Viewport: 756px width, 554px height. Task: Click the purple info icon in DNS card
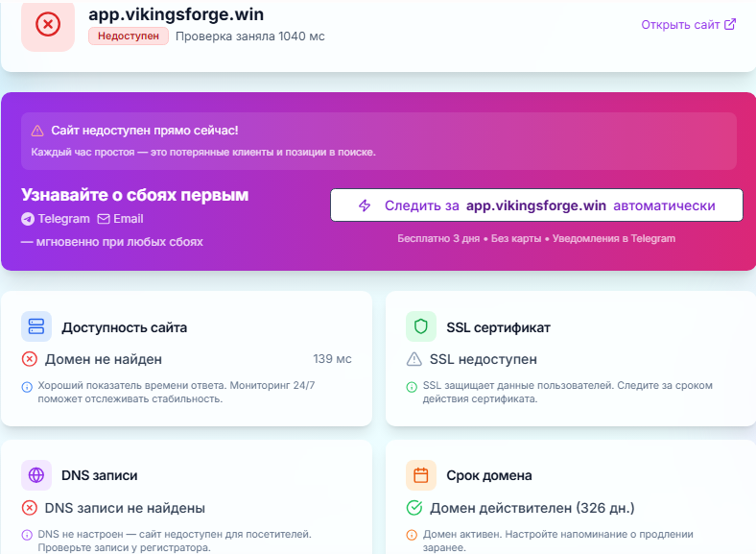pos(27,535)
